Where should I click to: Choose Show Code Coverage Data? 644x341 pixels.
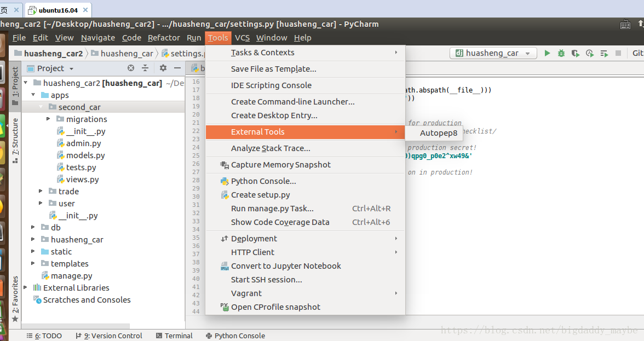click(x=305, y=222)
